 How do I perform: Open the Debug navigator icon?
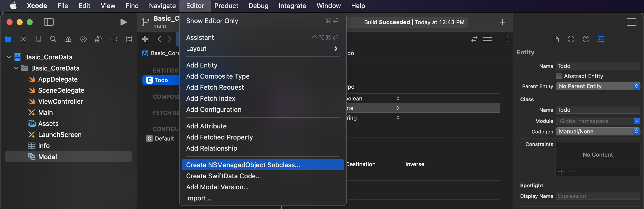click(x=98, y=39)
